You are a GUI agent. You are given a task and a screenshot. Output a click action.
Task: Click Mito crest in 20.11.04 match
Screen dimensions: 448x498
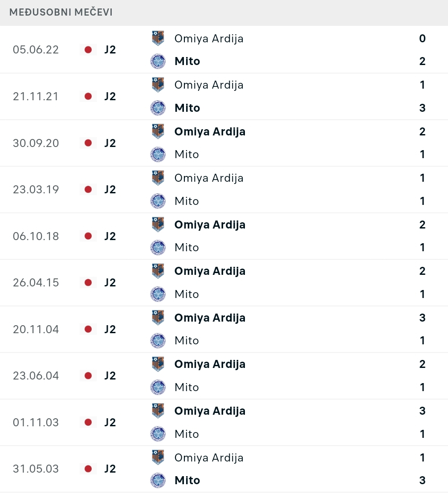(x=158, y=340)
